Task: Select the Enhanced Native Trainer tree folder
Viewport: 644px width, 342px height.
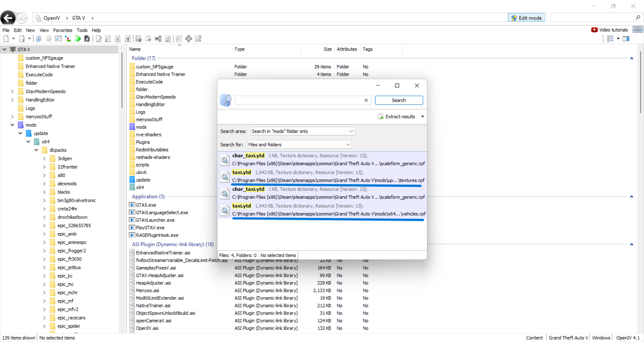Action: pos(50,66)
